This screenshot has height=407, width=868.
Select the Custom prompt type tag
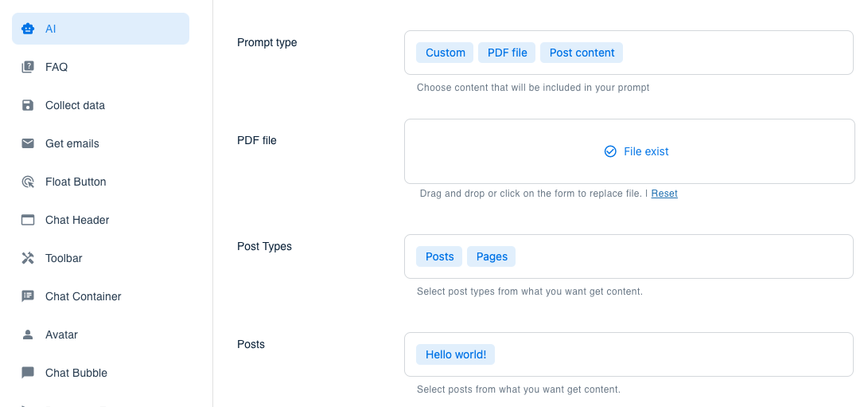click(445, 53)
